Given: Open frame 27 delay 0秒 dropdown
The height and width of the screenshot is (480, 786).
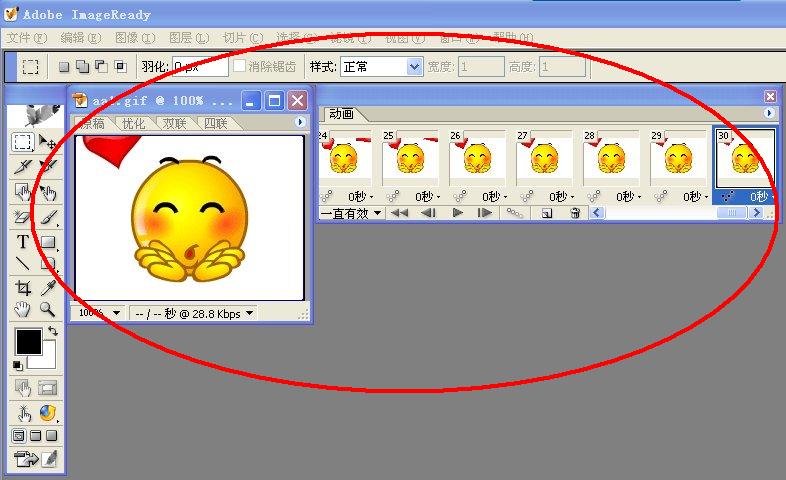Looking at the screenshot, I should tap(561, 197).
